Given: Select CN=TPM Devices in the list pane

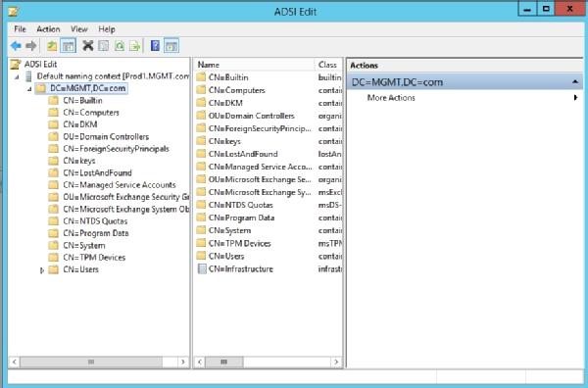Looking at the screenshot, I should click(x=240, y=243).
